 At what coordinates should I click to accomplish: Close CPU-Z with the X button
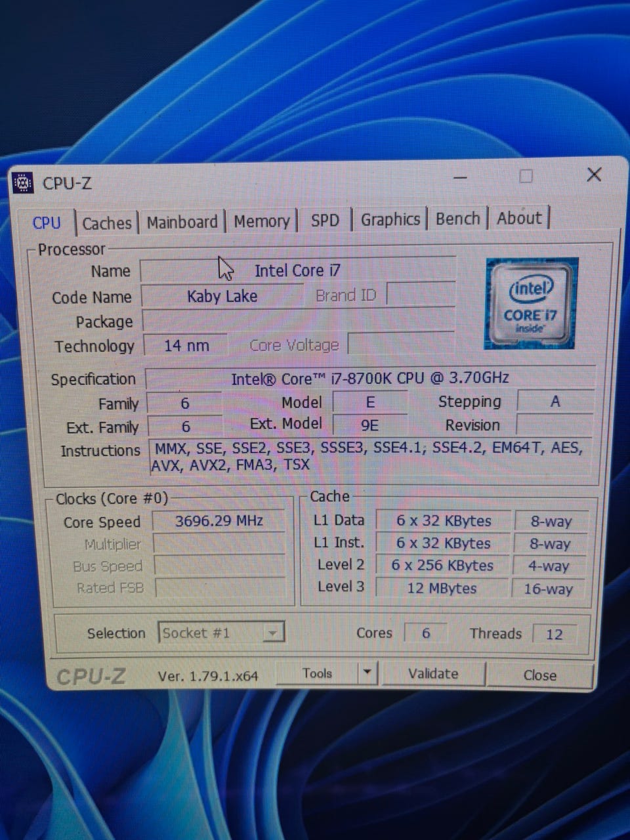[594, 175]
